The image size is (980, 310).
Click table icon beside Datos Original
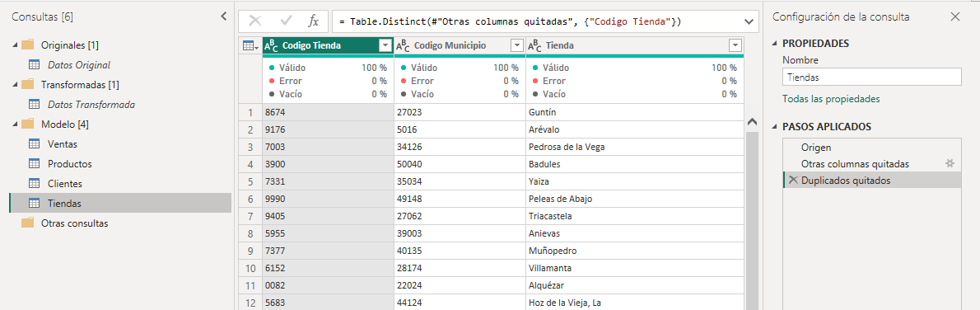35,64
